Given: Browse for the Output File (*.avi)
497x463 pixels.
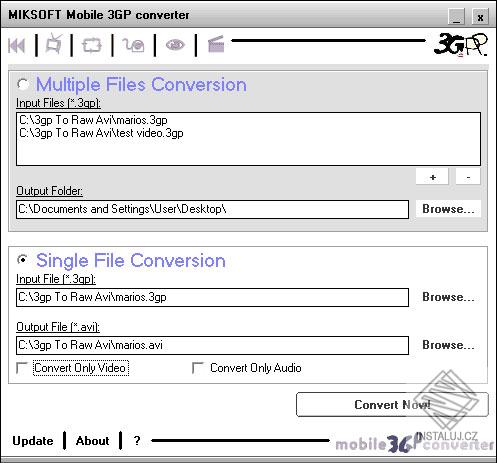Looking at the screenshot, I should tap(448, 345).
